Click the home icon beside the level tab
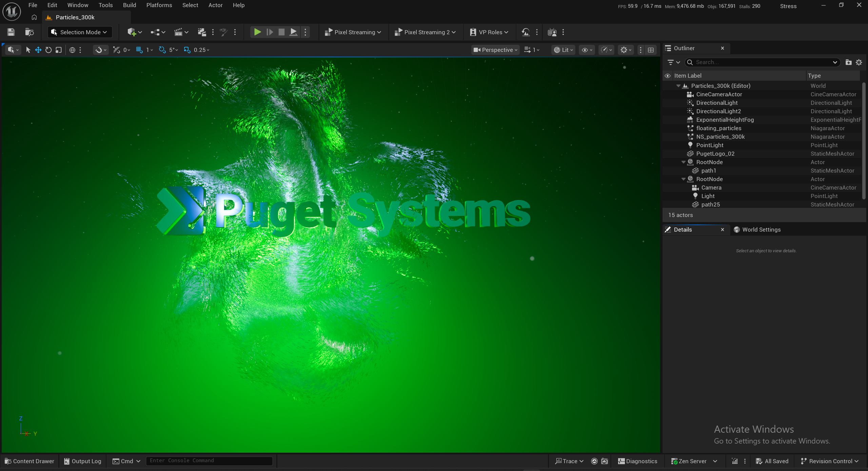The height and width of the screenshot is (471, 868). [34, 17]
